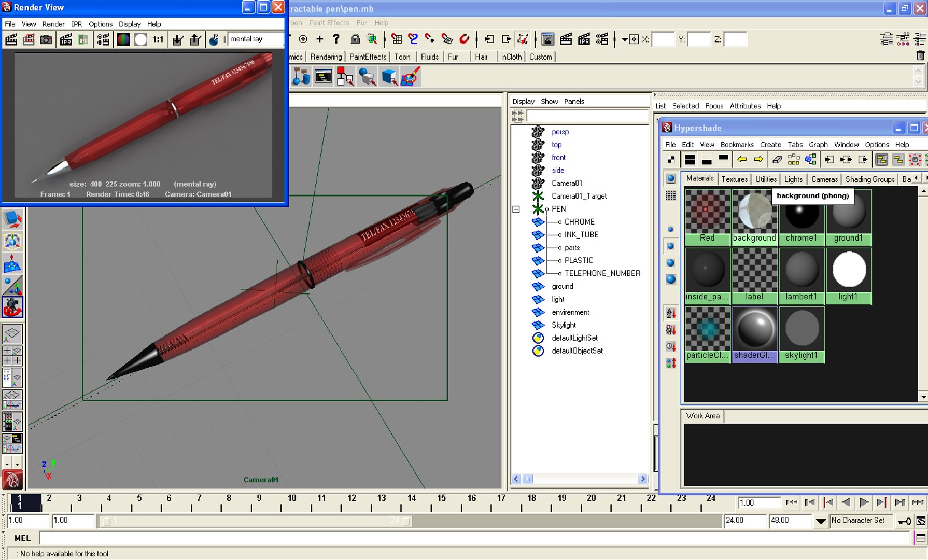Open the No Character Set dropdown arrow

coord(821,521)
